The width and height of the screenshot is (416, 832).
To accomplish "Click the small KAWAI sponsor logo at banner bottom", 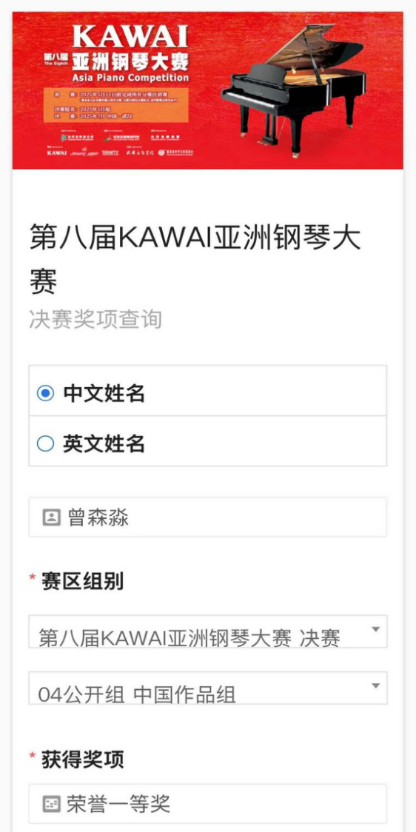I will click(x=57, y=152).
